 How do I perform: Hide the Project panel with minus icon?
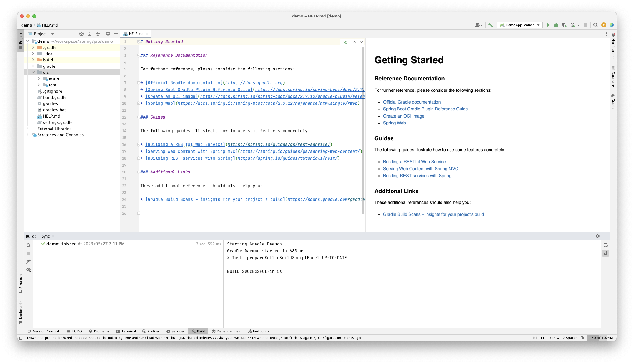point(116,34)
